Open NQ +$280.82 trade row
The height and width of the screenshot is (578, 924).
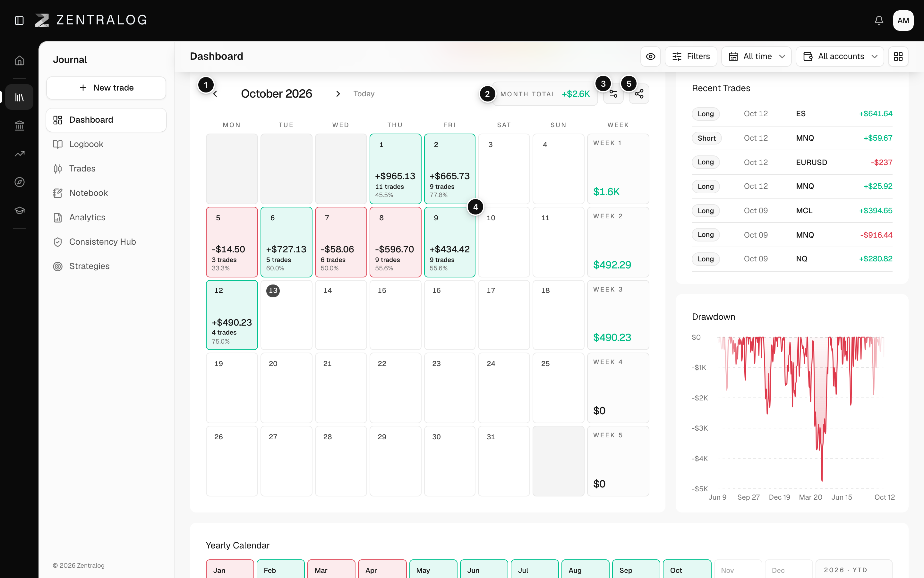tap(792, 259)
